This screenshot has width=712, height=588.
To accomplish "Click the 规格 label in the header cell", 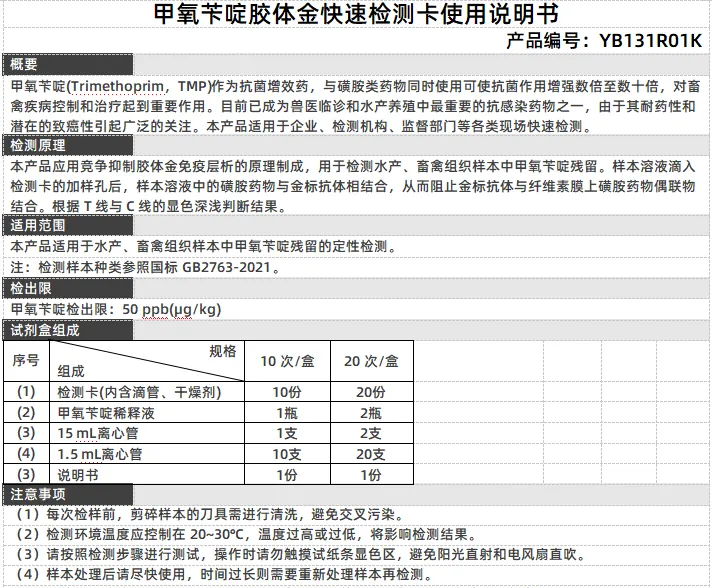I will click(x=222, y=351).
